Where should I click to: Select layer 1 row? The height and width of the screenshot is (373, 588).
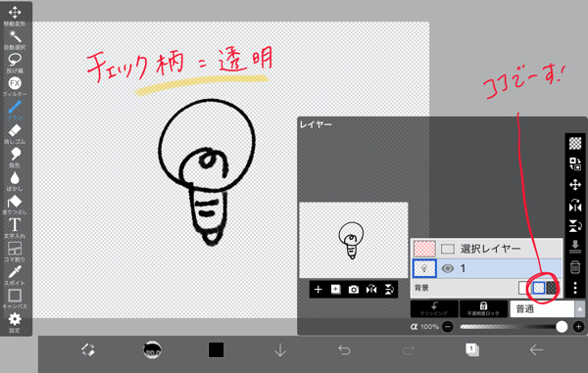tap(487, 268)
